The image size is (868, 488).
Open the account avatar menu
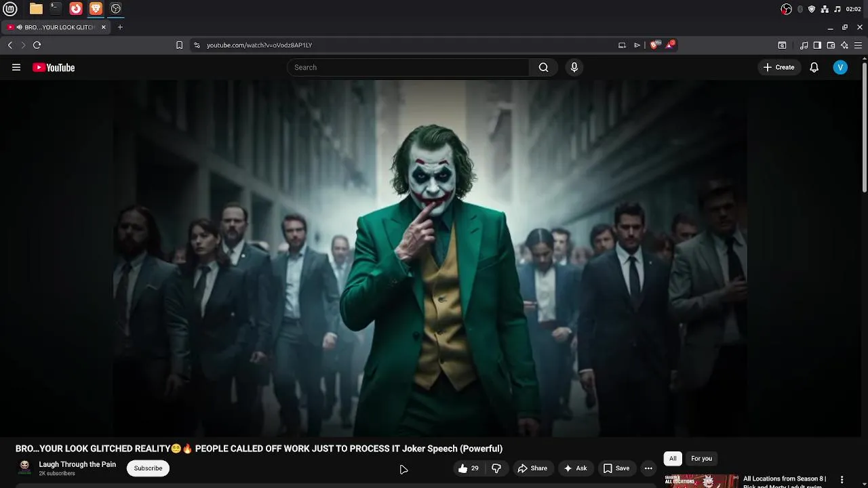click(x=840, y=67)
